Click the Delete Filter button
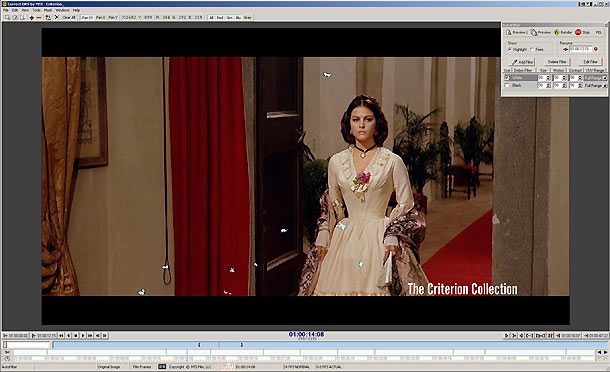The height and width of the screenshot is (372, 610). pos(557,61)
